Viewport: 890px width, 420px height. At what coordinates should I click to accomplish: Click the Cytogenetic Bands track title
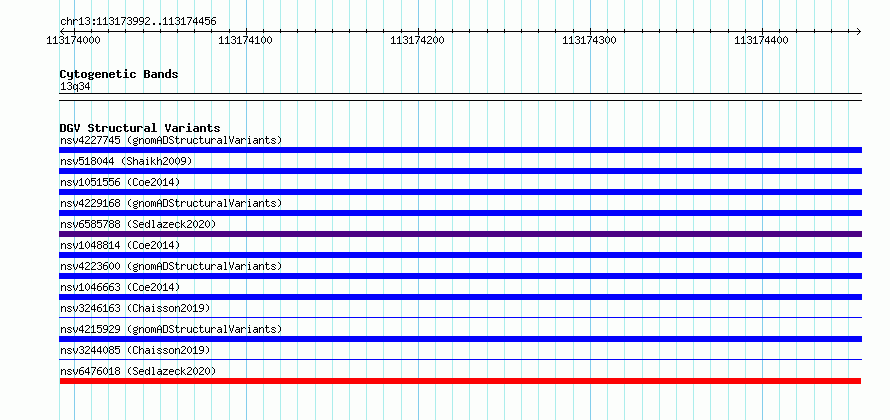point(119,74)
